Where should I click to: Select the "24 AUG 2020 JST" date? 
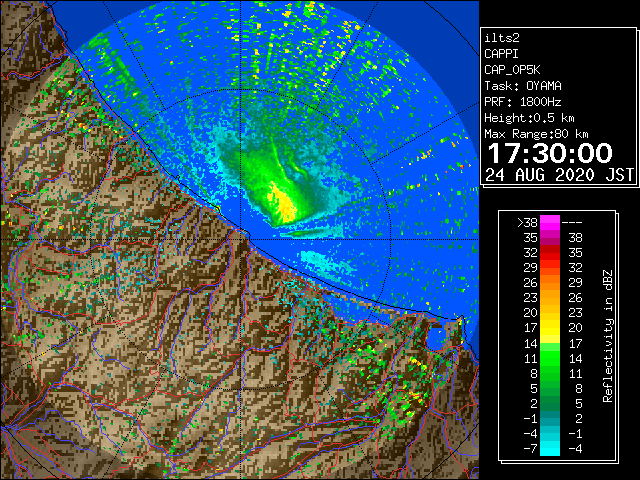point(560,175)
